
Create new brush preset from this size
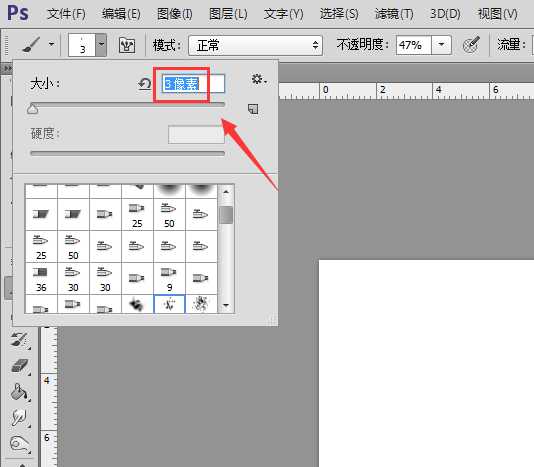(x=253, y=109)
